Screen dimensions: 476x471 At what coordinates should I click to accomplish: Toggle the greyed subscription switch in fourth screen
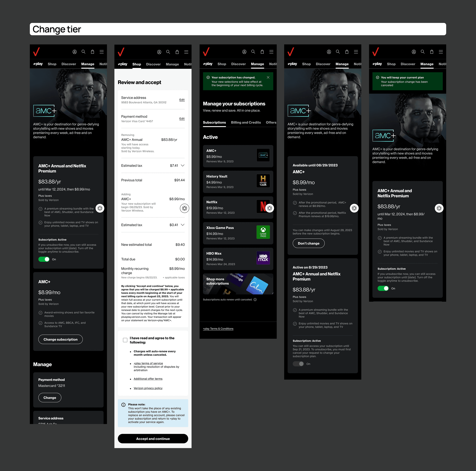coord(298,364)
